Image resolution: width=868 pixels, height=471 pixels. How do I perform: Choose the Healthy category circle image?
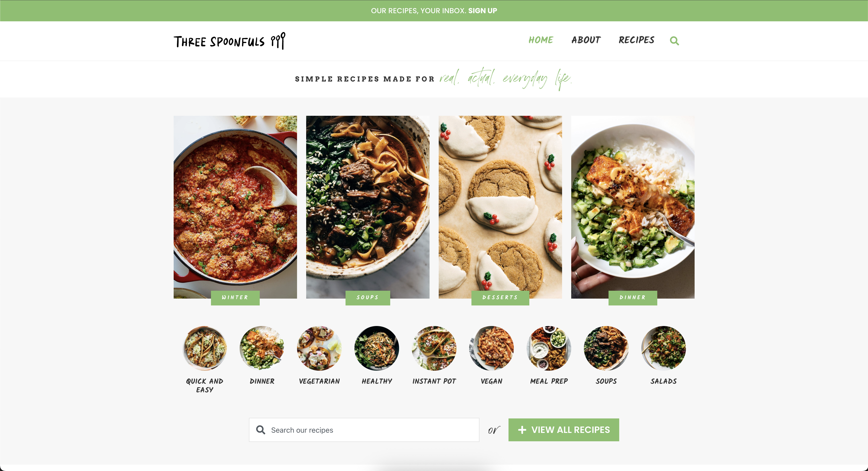click(x=377, y=348)
